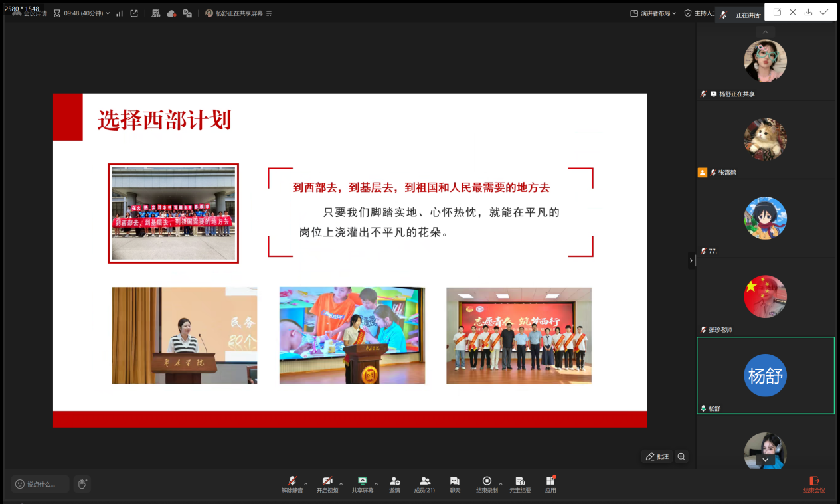This screenshot has width=840, height=504.
Task: Expand audio options arrow beside 解除静音
Action: tap(306, 483)
